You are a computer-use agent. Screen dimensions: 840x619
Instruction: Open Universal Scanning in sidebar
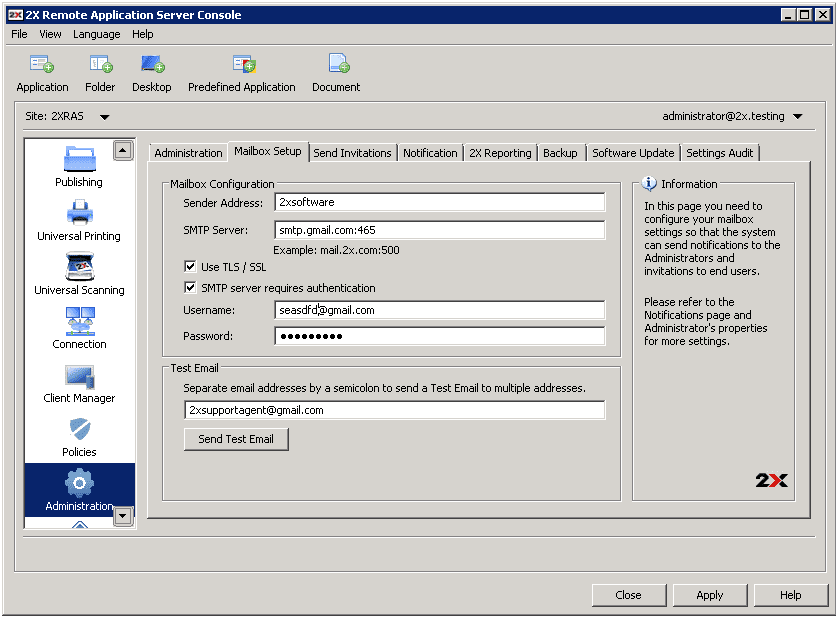[x=79, y=274]
